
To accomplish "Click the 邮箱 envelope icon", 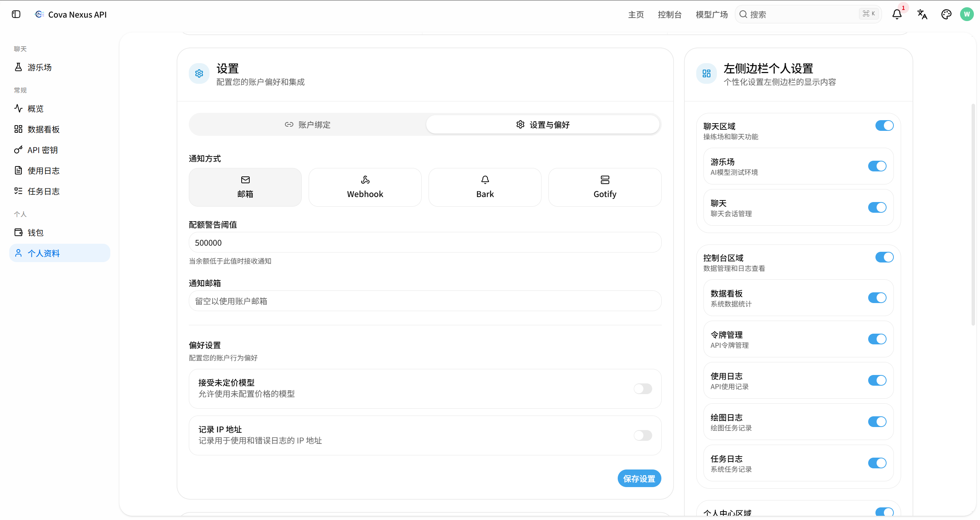I will (x=245, y=180).
